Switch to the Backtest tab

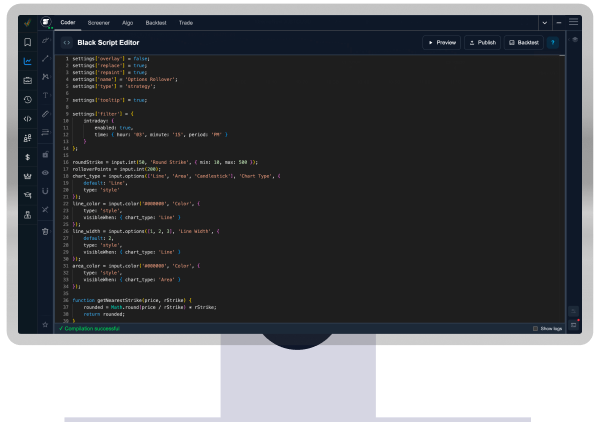156,23
